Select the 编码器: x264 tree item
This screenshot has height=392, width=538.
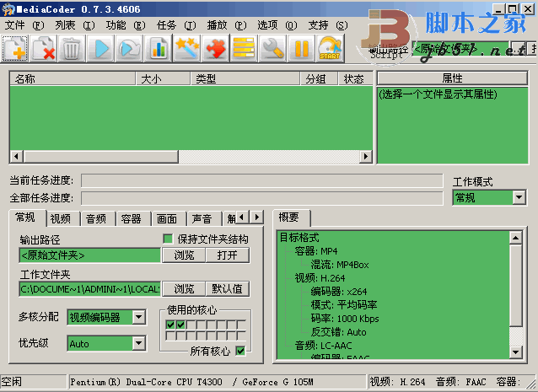(339, 291)
